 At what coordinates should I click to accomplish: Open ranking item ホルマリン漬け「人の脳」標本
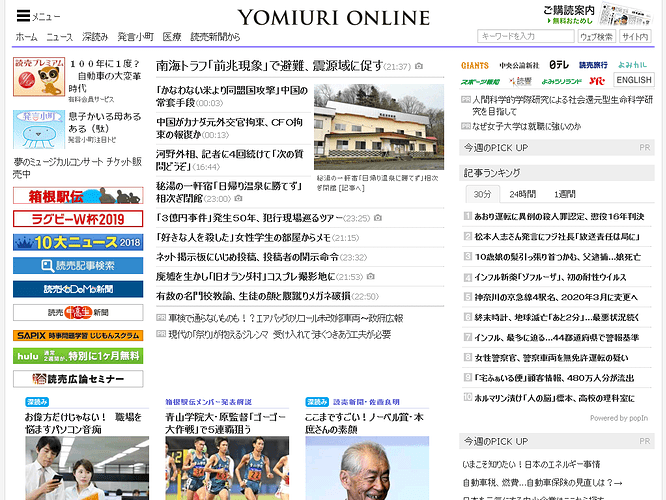click(x=554, y=398)
